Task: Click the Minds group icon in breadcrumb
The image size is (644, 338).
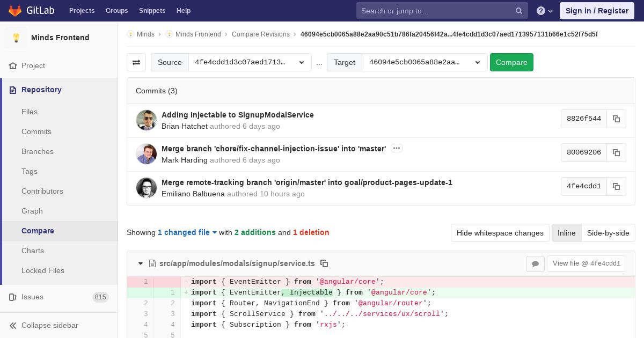Action: (x=130, y=34)
